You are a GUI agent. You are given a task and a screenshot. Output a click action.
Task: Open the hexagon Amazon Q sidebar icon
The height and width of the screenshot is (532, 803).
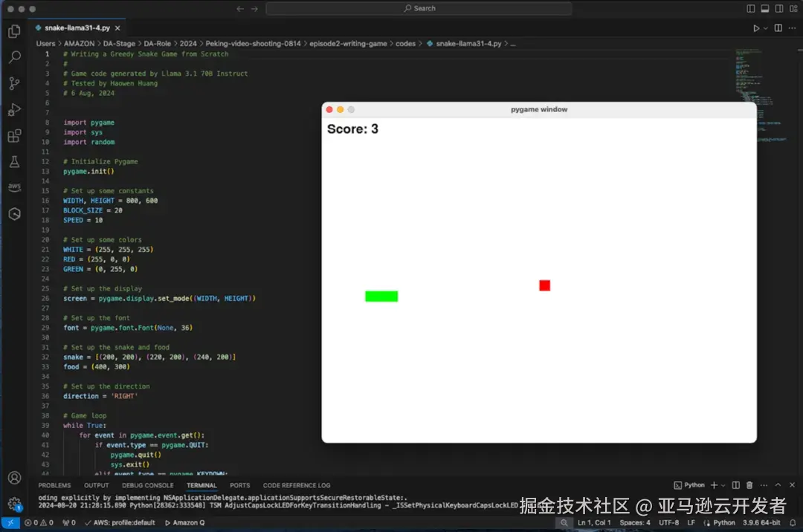tap(14, 214)
